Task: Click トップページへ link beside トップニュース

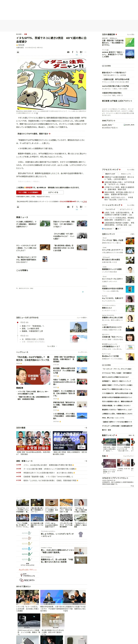Action: coord(82,352)
